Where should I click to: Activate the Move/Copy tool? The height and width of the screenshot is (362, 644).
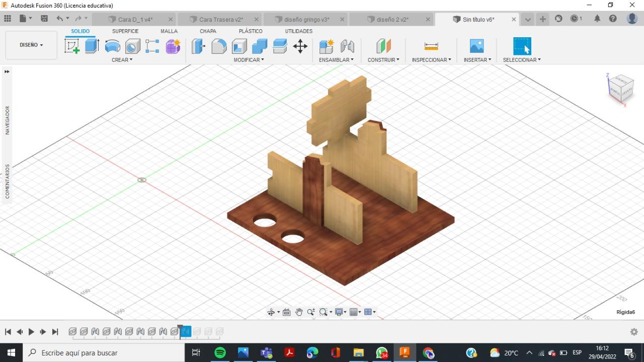point(300,46)
